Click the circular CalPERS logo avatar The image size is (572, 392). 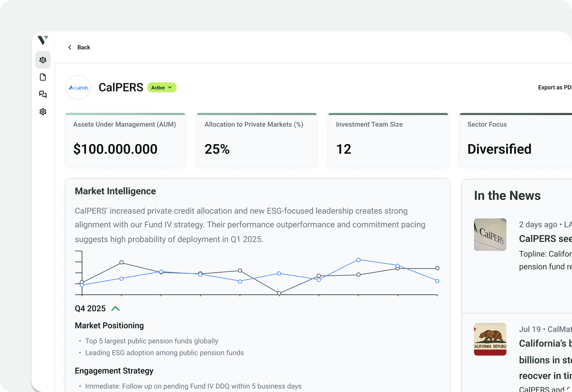(x=78, y=87)
